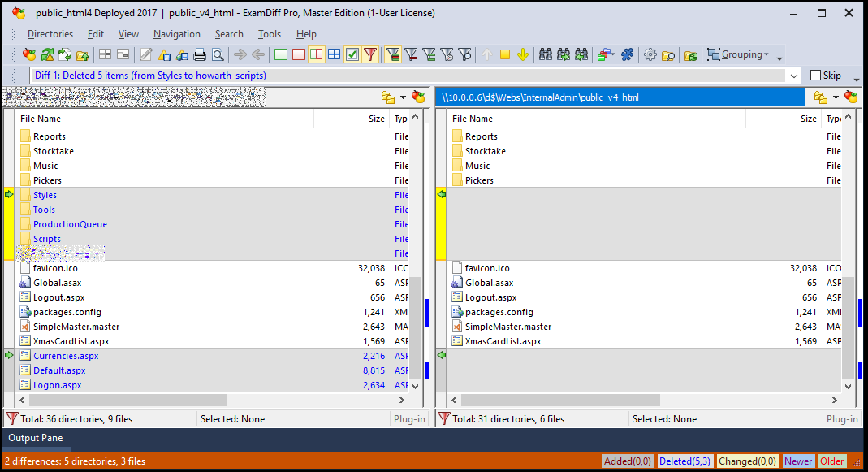
Task: Click the filter icon with red bar
Action: [411, 54]
